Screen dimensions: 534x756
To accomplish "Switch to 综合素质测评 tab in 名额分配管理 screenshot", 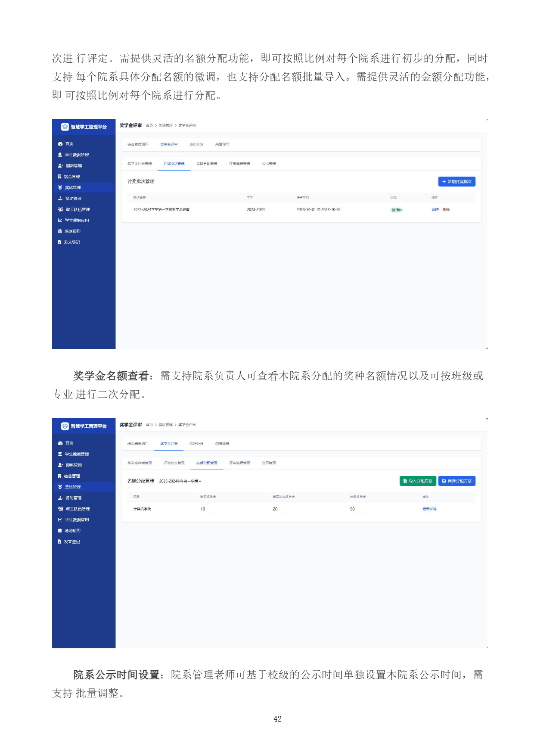I will pos(138,444).
